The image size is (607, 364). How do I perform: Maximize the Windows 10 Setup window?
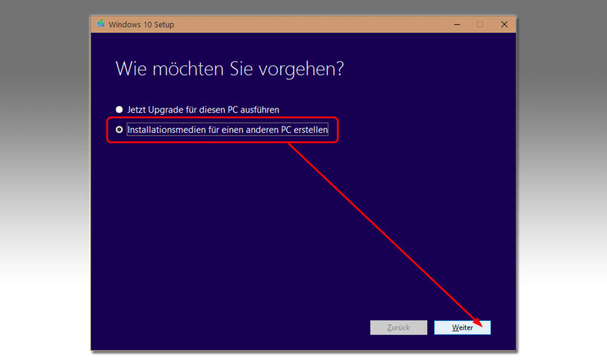tap(480, 24)
